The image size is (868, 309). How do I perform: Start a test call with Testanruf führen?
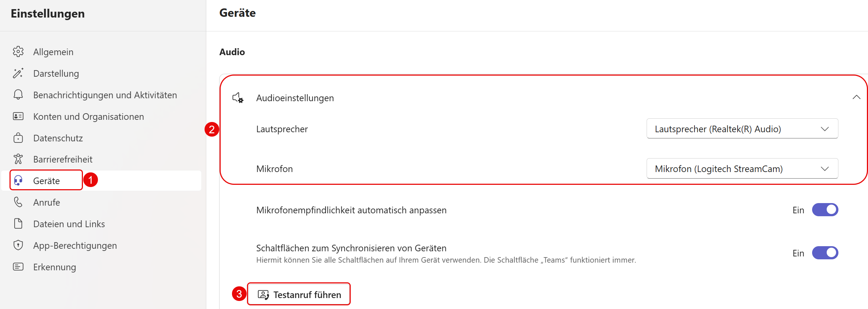299,294
